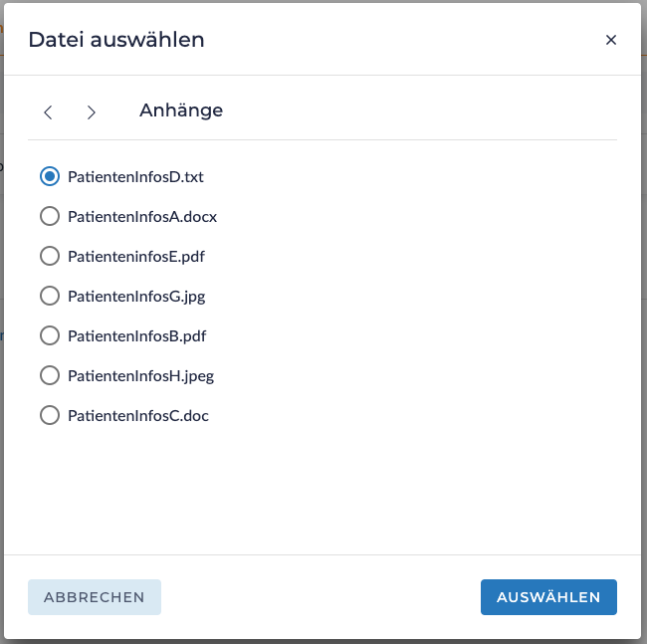Click the PatientenInfosA.docx file name text
This screenshot has height=644, width=647.
point(142,216)
